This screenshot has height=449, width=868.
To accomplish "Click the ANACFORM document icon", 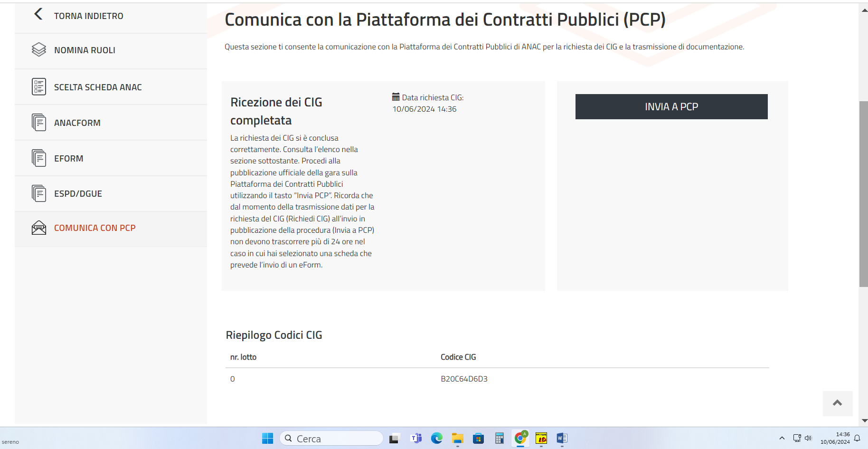I will (39, 123).
